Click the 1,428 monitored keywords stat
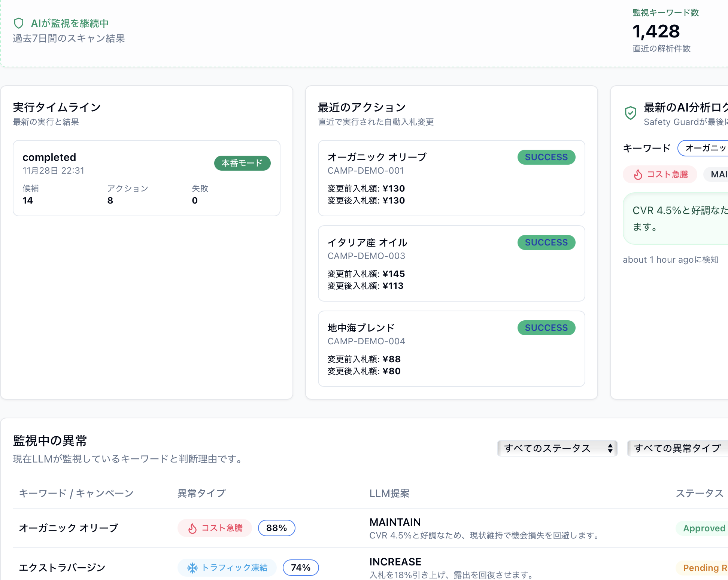 656,31
